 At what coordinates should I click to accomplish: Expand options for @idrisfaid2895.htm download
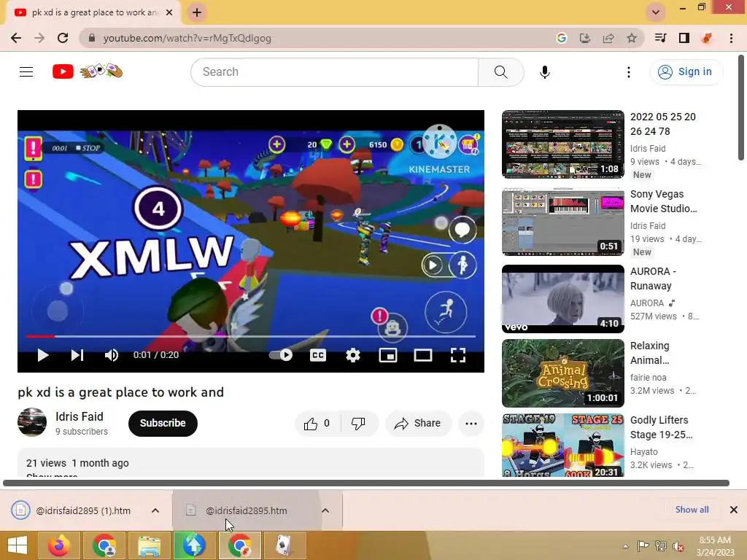tap(325, 510)
